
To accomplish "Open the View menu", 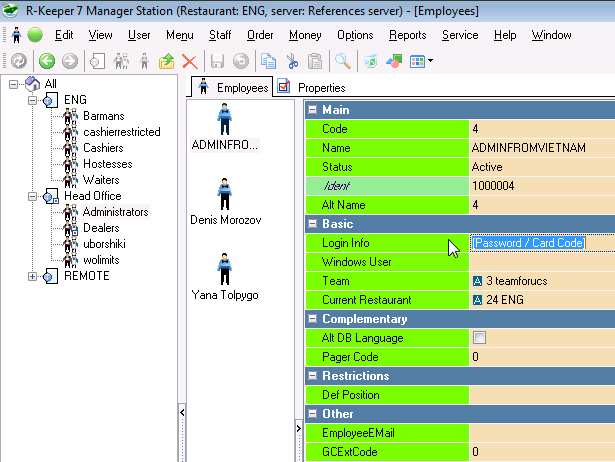I will click(x=100, y=35).
